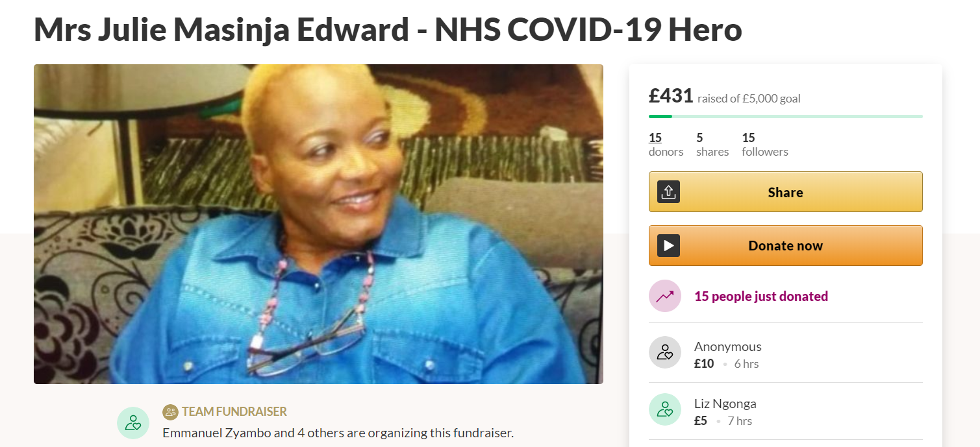
Task: Click the '15 people just donated' text
Action: [761, 296]
